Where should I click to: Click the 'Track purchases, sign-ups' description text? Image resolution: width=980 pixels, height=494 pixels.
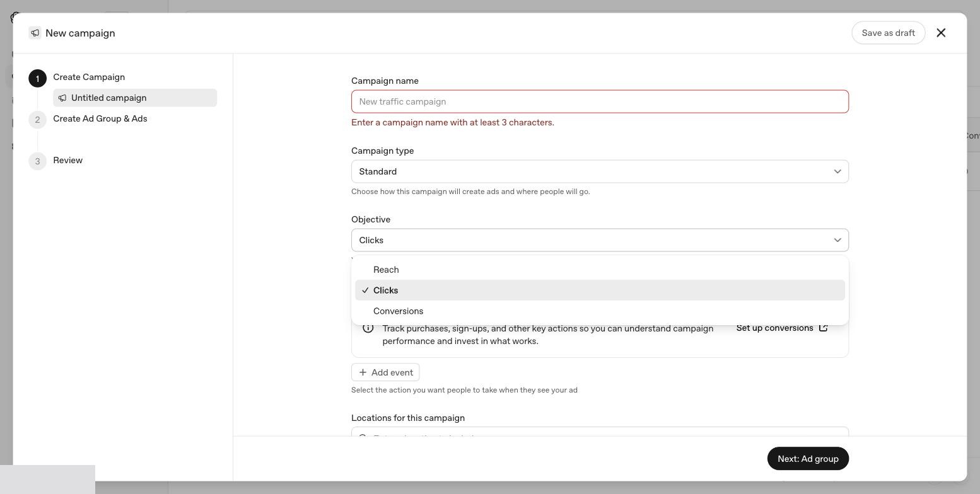click(548, 335)
